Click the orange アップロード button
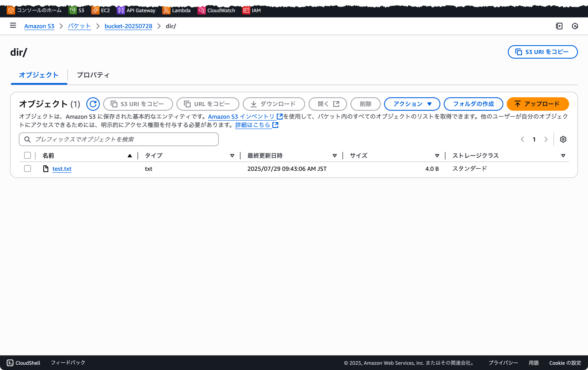Image resolution: width=588 pixels, height=370 pixels. (x=538, y=104)
